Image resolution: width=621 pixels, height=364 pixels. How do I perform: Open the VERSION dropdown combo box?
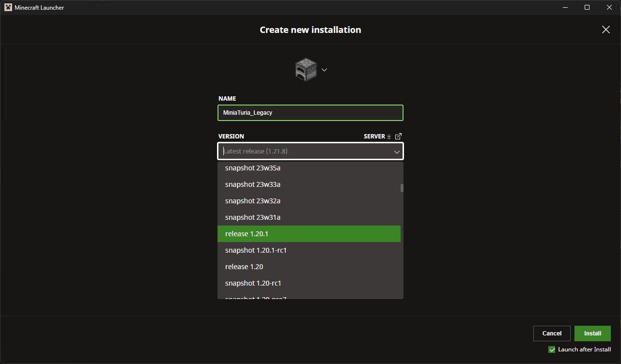point(310,151)
